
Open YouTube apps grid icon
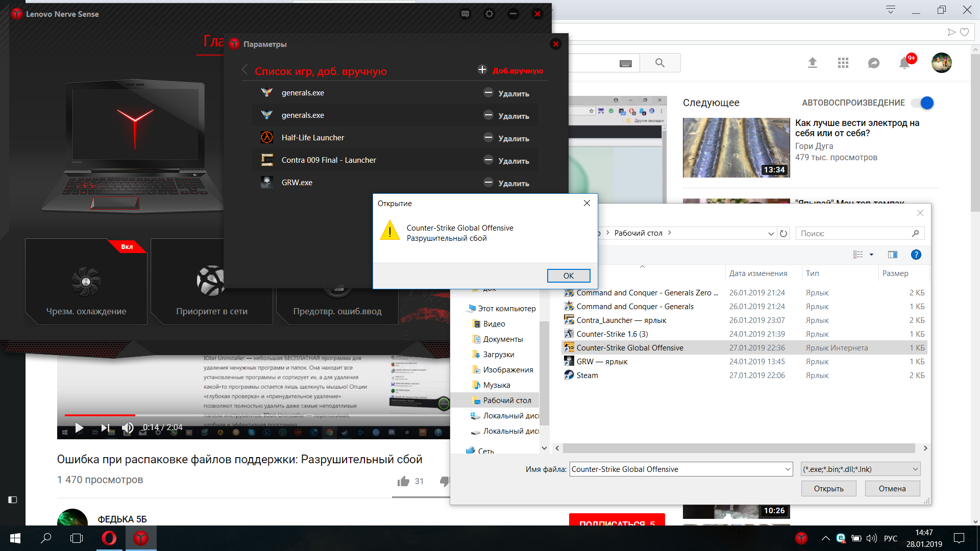(843, 63)
